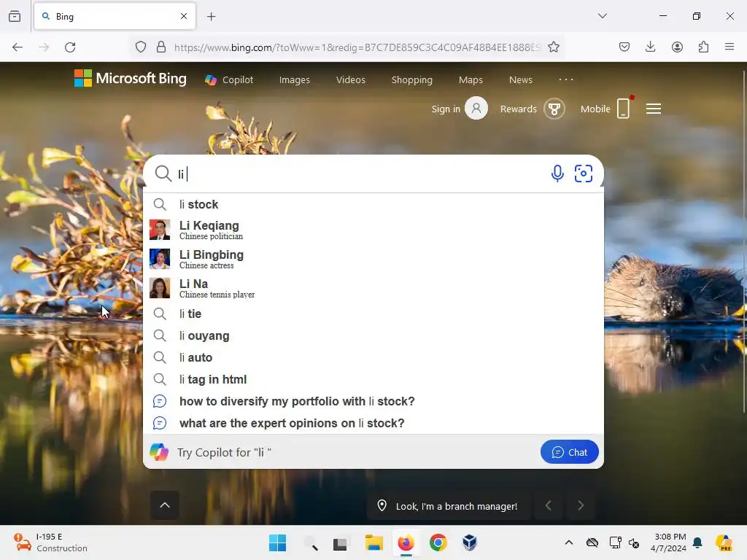Click the Sign in avatar icon
The height and width of the screenshot is (560, 747).
pyautogui.click(x=476, y=108)
